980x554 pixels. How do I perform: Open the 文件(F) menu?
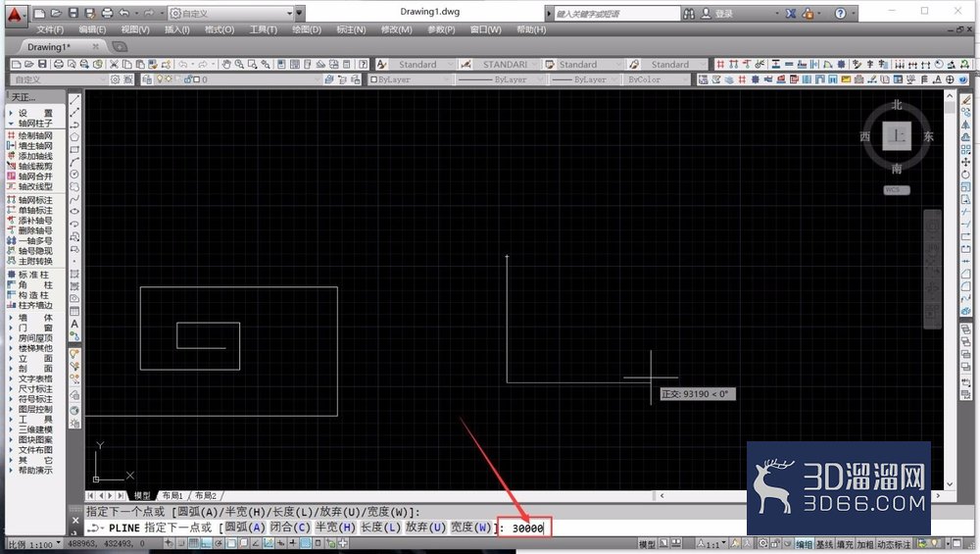click(50, 29)
